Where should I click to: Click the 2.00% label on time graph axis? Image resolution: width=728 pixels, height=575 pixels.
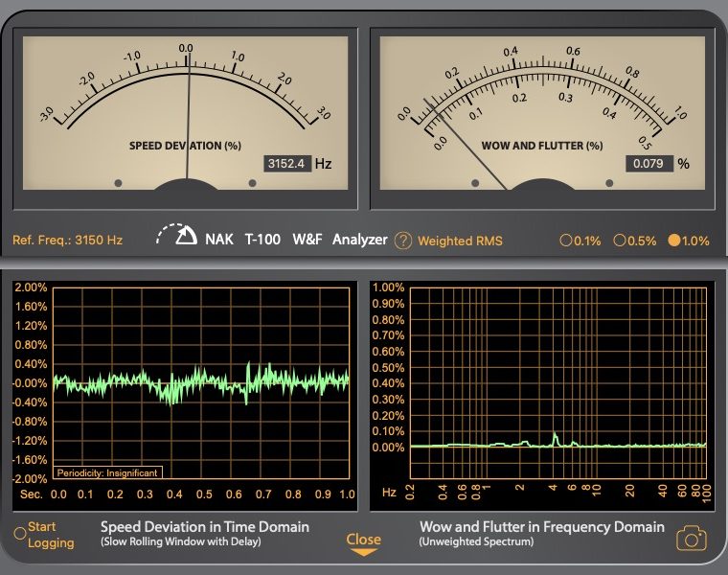click(x=31, y=287)
